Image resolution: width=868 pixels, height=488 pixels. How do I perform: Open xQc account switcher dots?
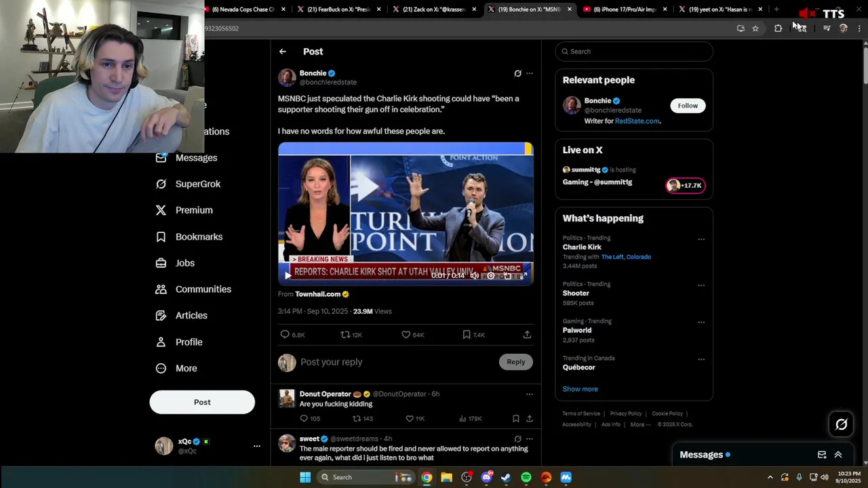[256, 446]
